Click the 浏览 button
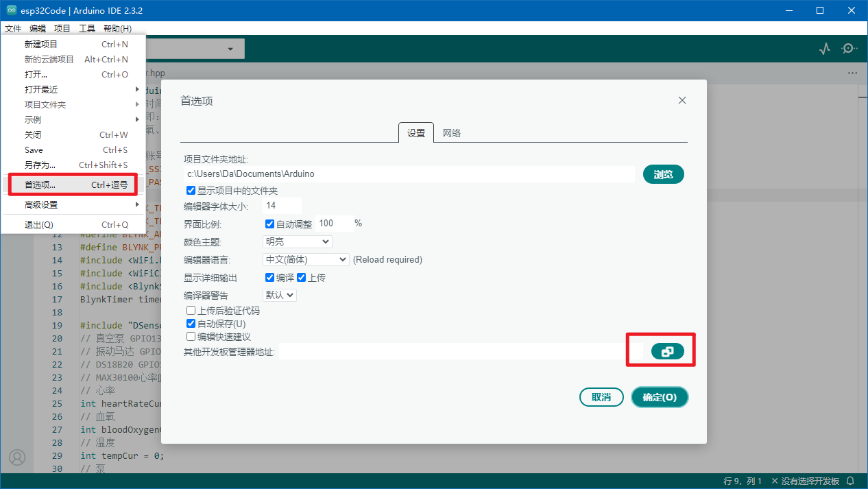 pos(664,174)
